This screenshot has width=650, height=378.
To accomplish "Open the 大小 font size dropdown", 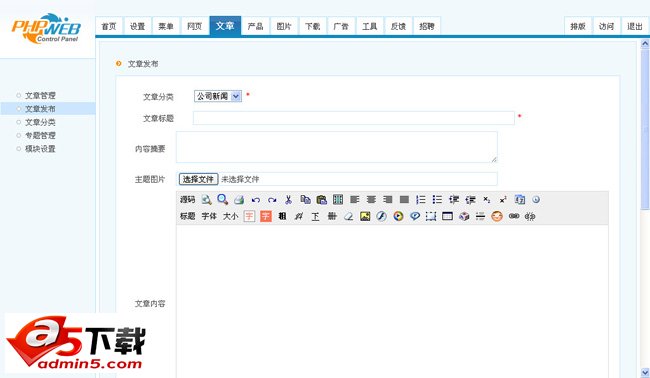I will 230,216.
